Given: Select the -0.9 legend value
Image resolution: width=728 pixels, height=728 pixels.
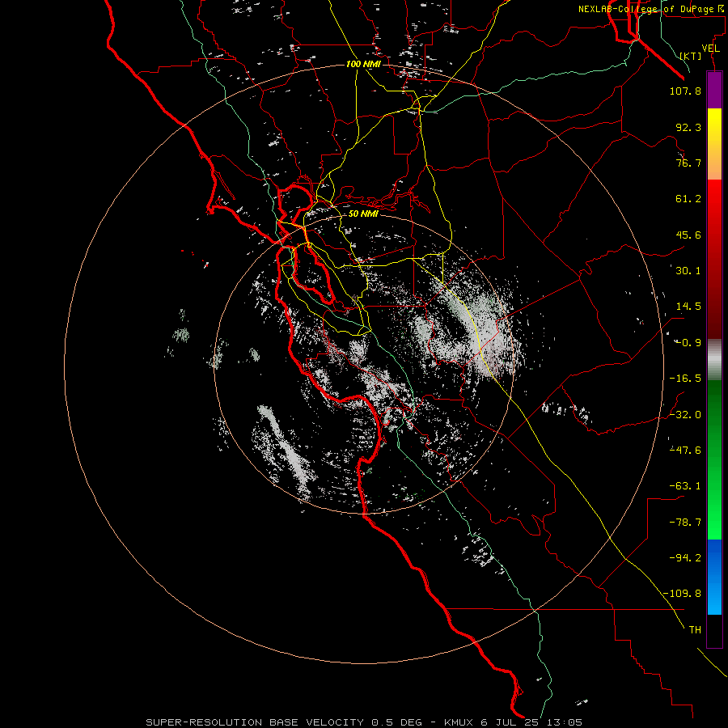Looking at the screenshot, I should [x=688, y=343].
